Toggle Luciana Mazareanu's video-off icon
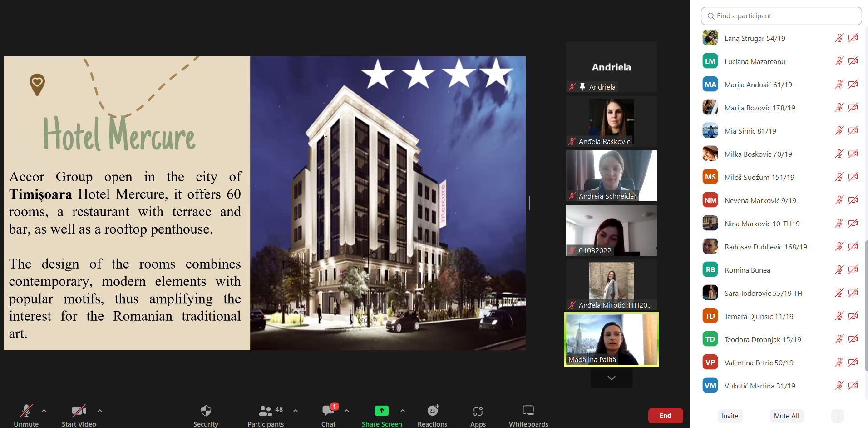The width and height of the screenshot is (868, 428). (853, 61)
